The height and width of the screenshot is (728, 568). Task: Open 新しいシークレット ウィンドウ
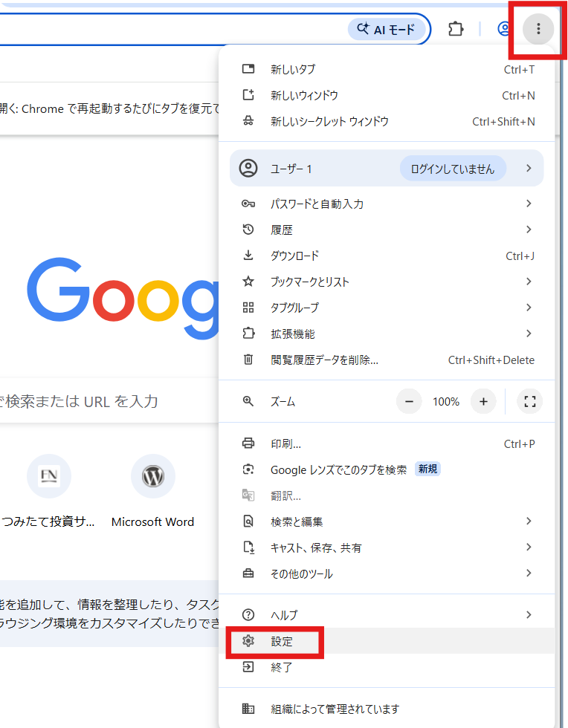click(387, 121)
